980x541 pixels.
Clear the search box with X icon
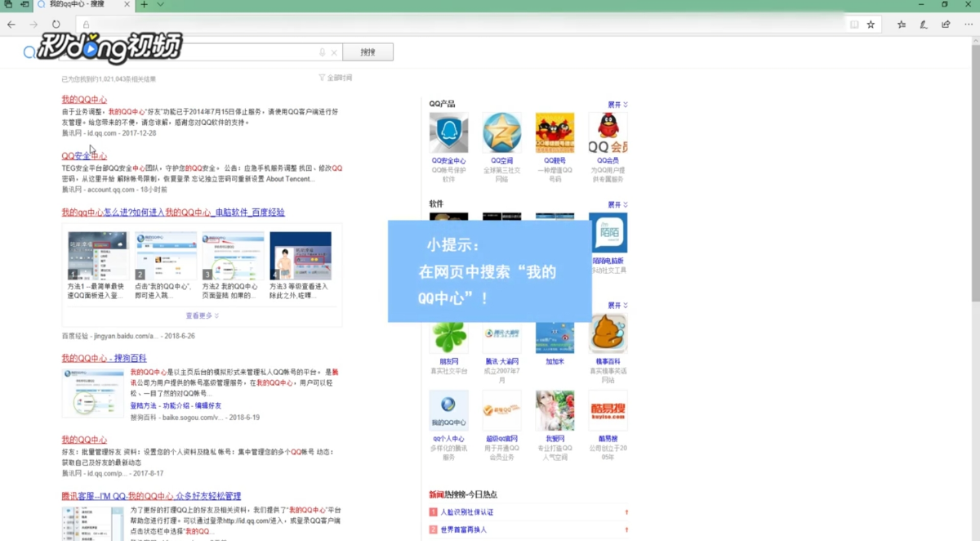point(334,53)
